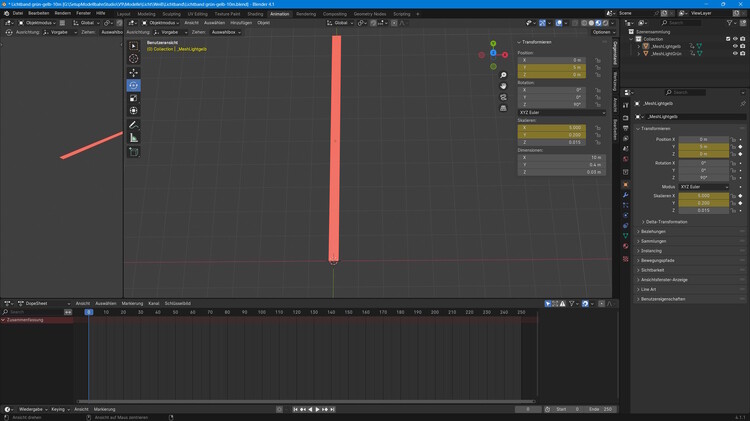The width and height of the screenshot is (750, 421).
Task: Toggle X-Ray view in viewport header
Action: coord(575,23)
